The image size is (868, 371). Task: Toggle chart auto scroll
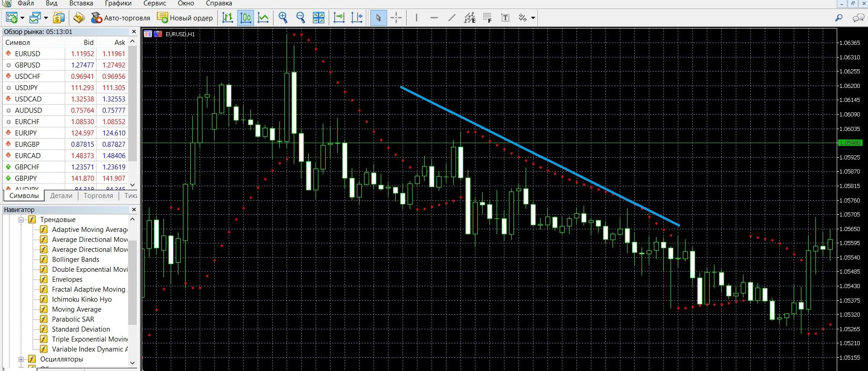[x=339, y=18]
